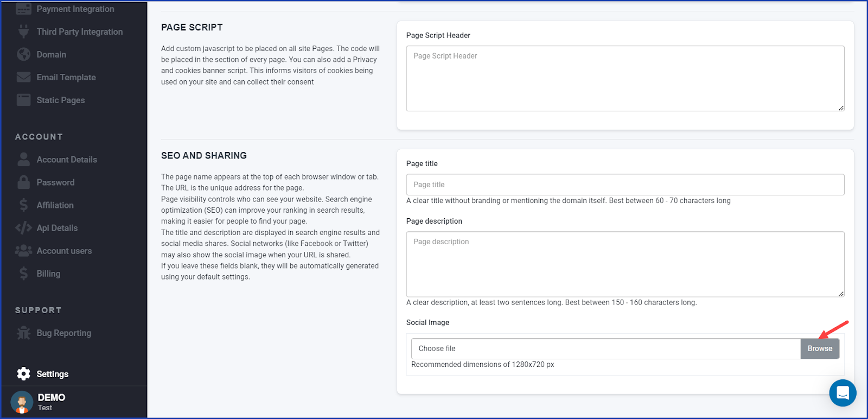This screenshot has height=419, width=868.
Task: Click the Account users group icon
Action: point(23,251)
